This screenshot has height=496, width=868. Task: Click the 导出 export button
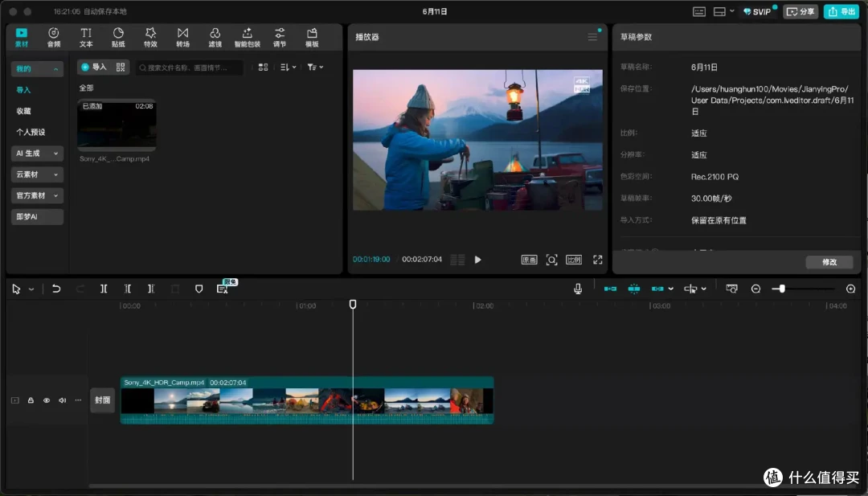pyautogui.click(x=841, y=11)
